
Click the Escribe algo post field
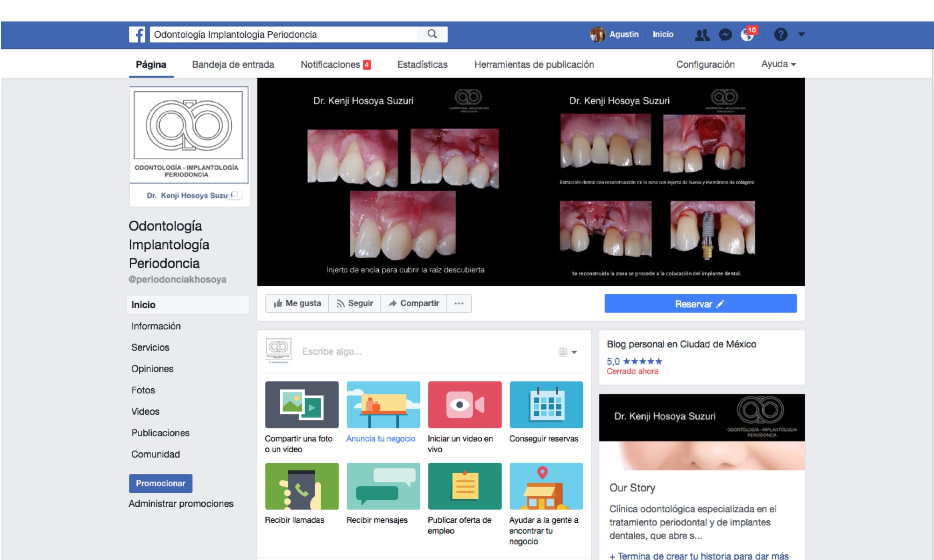point(420,351)
